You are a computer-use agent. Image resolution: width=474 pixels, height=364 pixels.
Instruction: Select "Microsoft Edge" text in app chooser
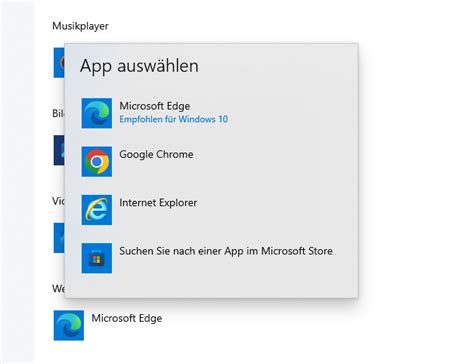[x=155, y=106]
